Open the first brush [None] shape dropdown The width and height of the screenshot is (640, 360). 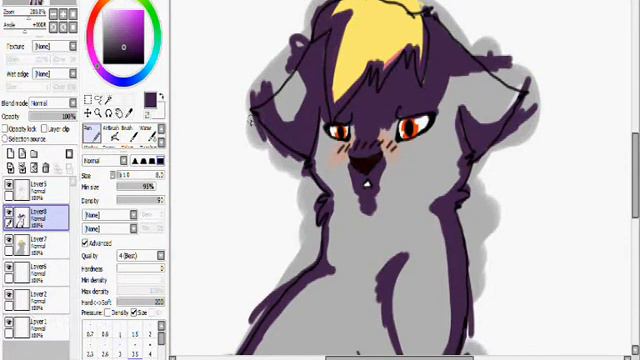pos(110,215)
